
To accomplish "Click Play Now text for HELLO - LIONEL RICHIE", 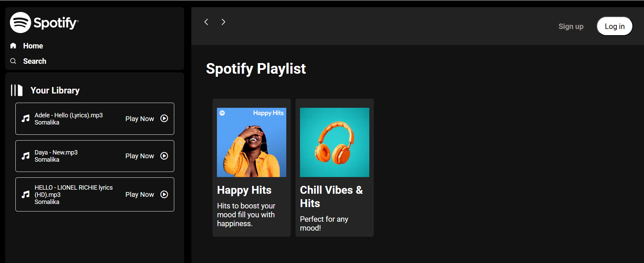I will 140,194.
